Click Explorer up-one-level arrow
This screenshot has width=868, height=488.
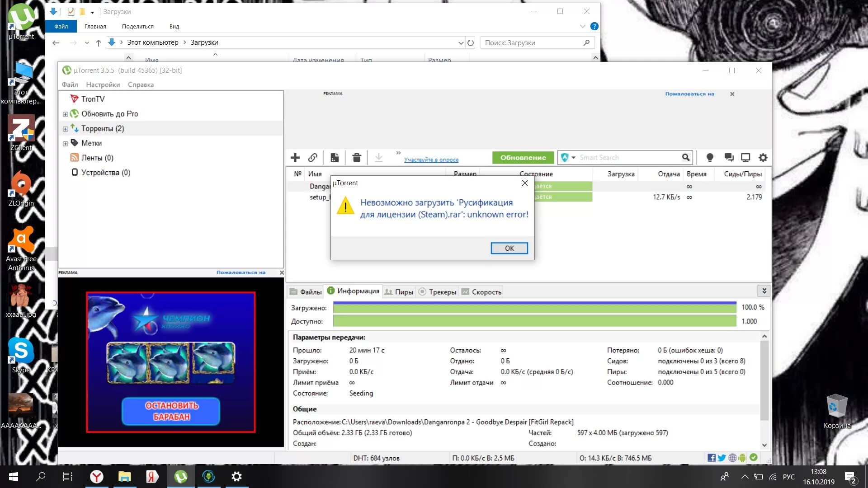pyautogui.click(x=99, y=43)
